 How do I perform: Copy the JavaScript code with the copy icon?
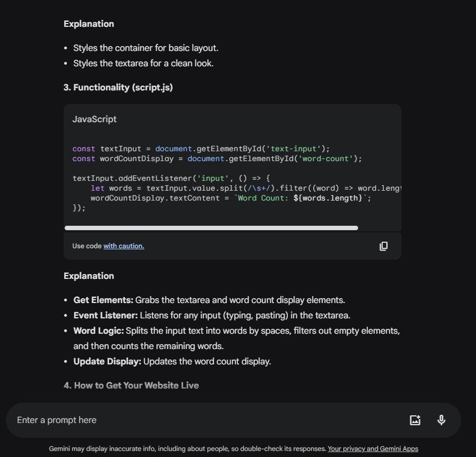383,246
